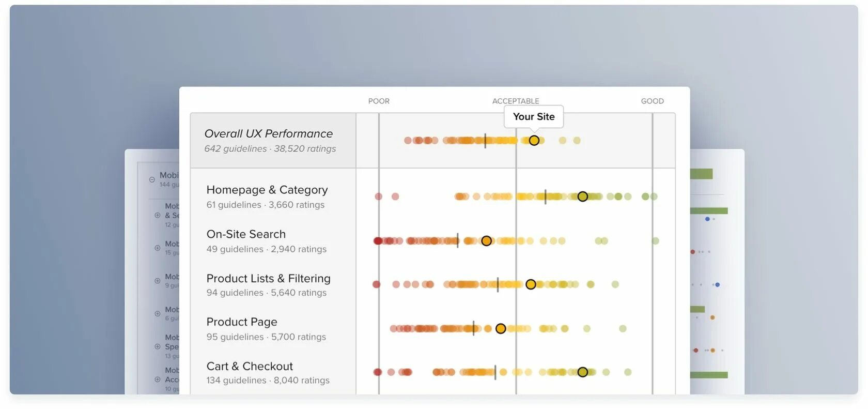Viewport: 868px width, 409px height.
Task: Click the Your Site tooltip label
Action: [x=534, y=117]
